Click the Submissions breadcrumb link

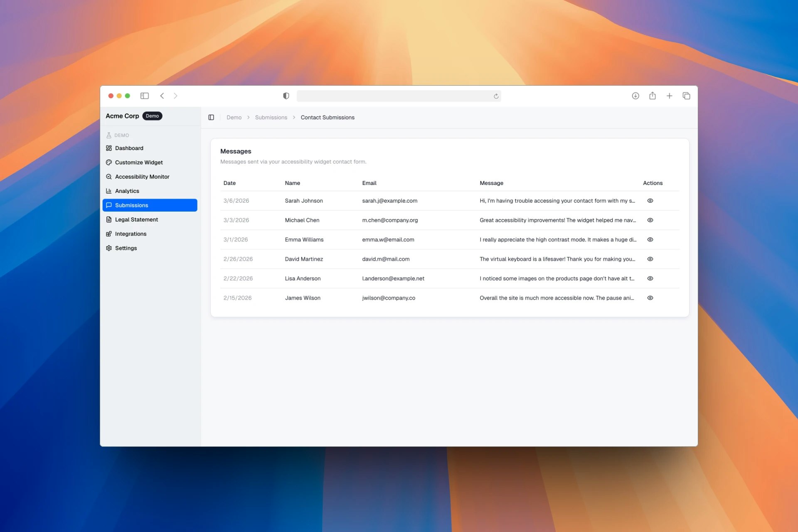coord(271,118)
